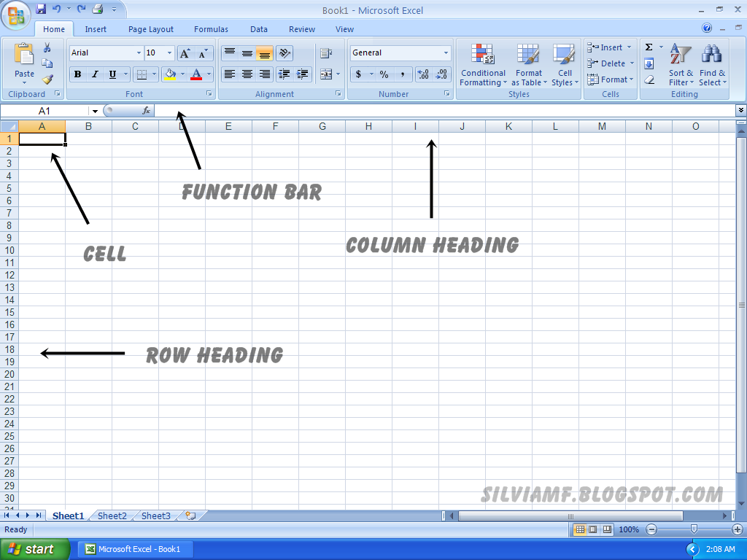
Task: Open Sort & Filter menu
Action: [681, 65]
